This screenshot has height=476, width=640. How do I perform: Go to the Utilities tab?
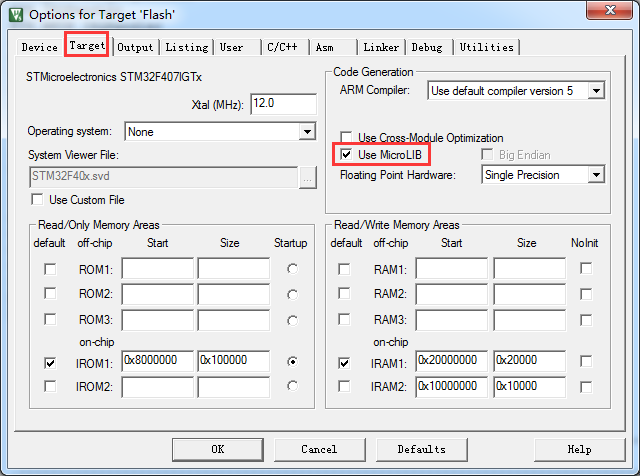click(x=487, y=47)
